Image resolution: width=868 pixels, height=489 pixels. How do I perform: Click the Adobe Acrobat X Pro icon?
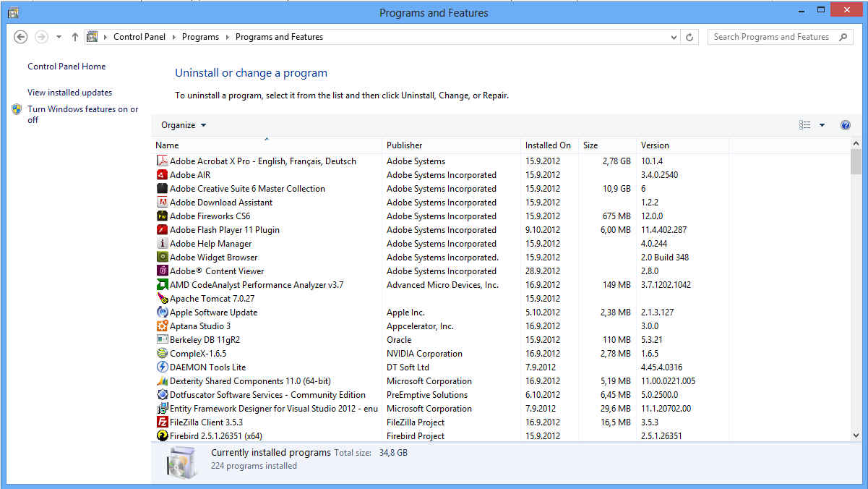click(x=163, y=161)
